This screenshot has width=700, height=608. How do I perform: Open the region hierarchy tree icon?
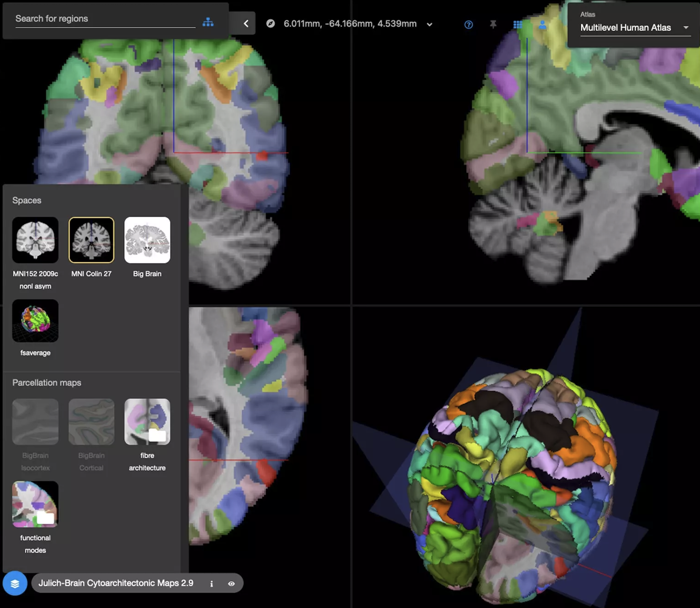click(208, 22)
